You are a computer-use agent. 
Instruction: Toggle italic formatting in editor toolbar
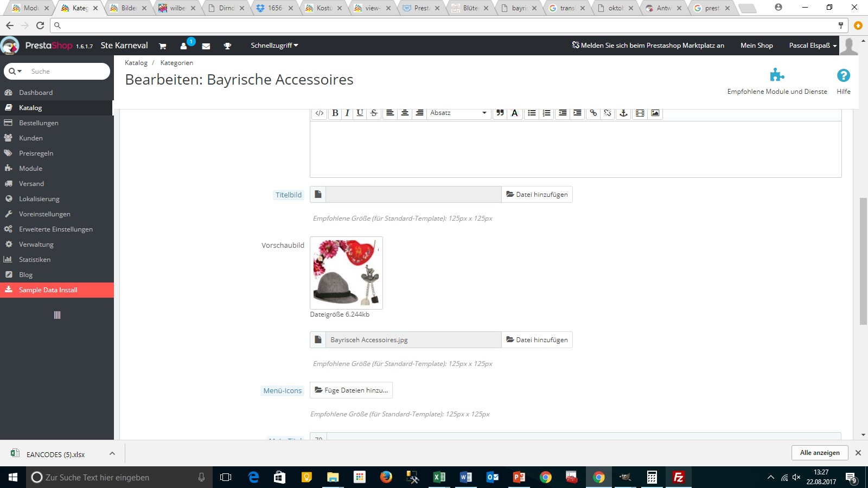(x=347, y=113)
